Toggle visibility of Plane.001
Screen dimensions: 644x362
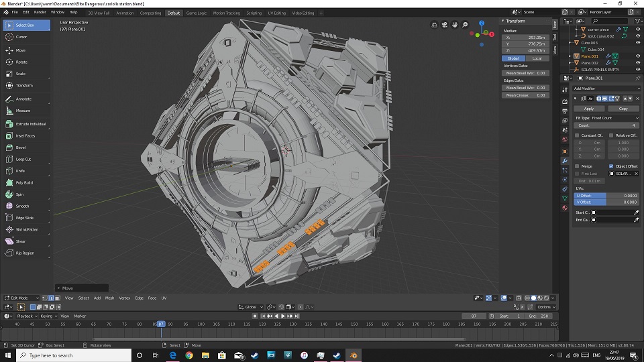click(638, 56)
